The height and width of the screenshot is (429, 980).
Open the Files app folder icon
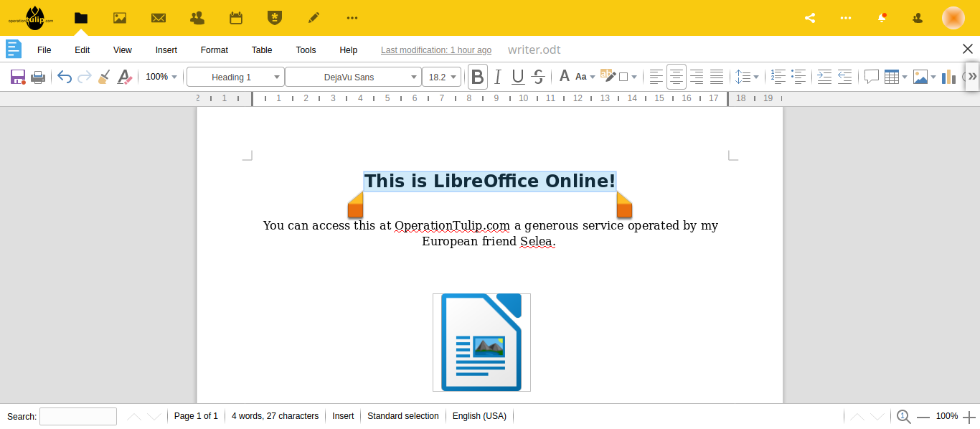[x=81, y=18]
